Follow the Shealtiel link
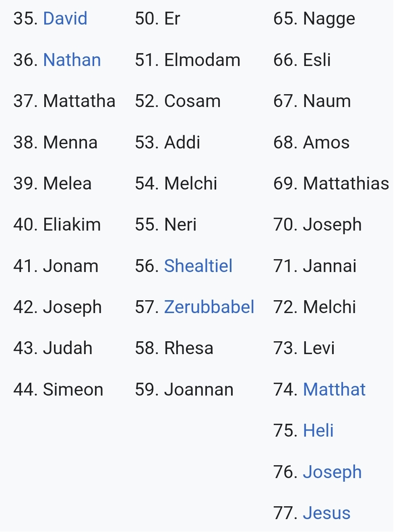Screen dimensions: 411x532 198,266
